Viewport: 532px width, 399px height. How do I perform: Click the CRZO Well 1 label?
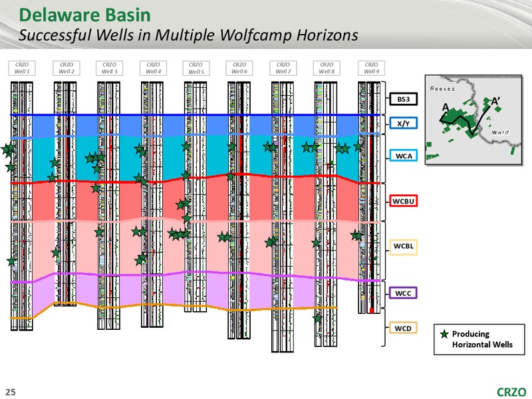click(22, 68)
